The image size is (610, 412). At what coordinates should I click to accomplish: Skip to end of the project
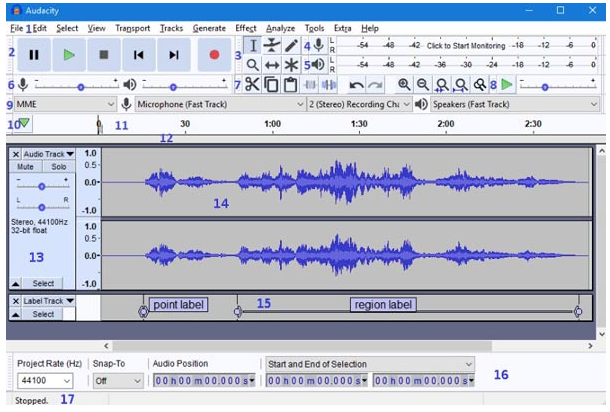pyautogui.click(x=174, y=55)
